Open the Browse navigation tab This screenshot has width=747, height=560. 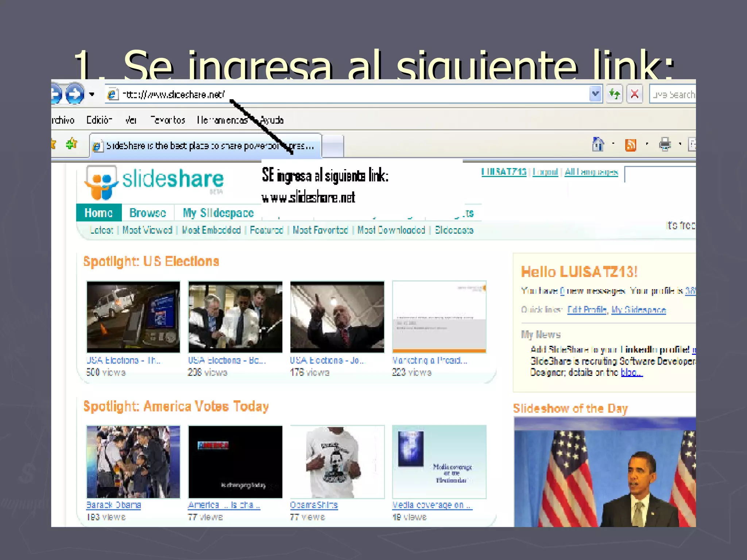(x=148, y=213)
